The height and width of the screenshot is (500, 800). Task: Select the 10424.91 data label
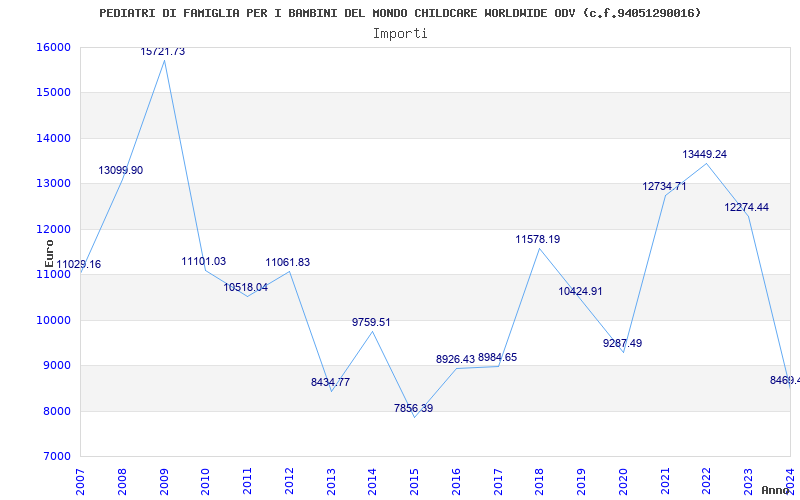(580, 291)
